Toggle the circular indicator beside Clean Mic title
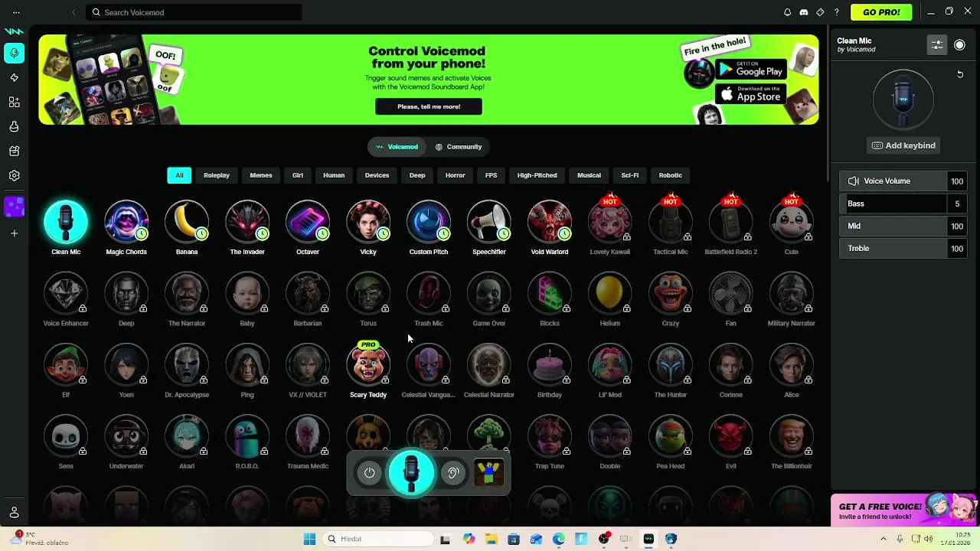The height and width of the screenshot is (551, 980). click(959, 45)
